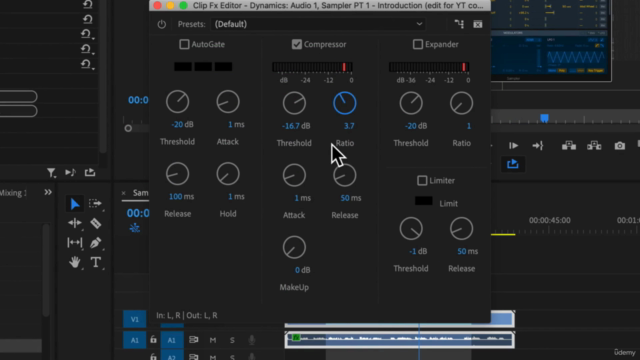Click the blue playhead marker in program monitor
Viewport: 640px width, 360px height.
click(x=544, y=118)
